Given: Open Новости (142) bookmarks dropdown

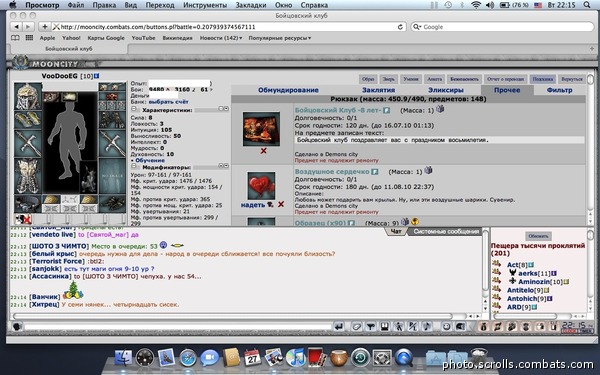Looking at the screenshot, I should 221,38.
